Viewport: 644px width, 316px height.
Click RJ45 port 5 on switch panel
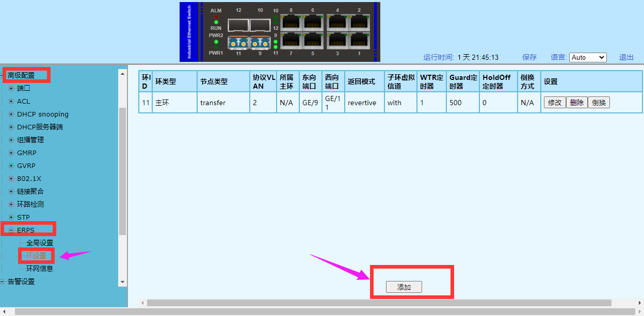coord(313,41)
